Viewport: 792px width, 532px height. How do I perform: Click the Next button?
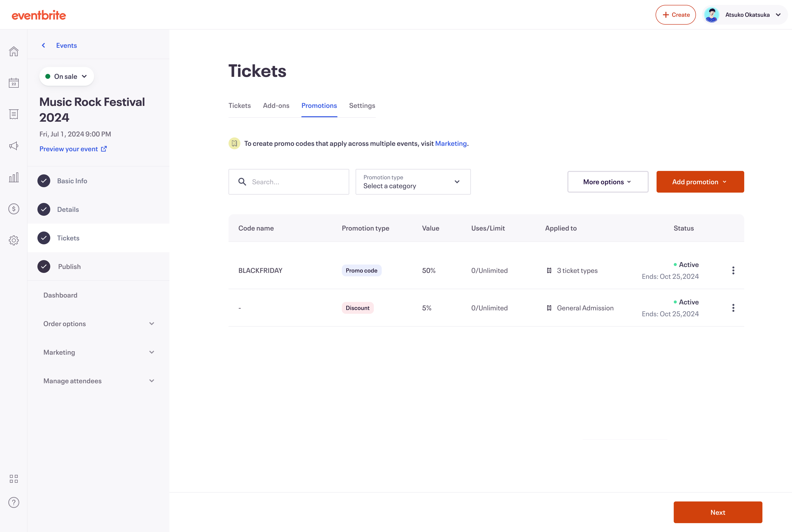coord(718,512)
